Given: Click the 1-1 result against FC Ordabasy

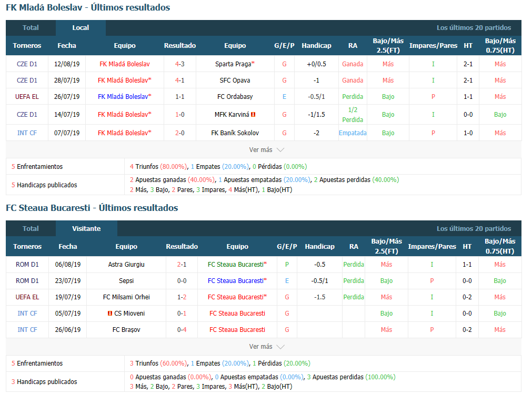Looking at the screenshot, I should coord(180,97).
